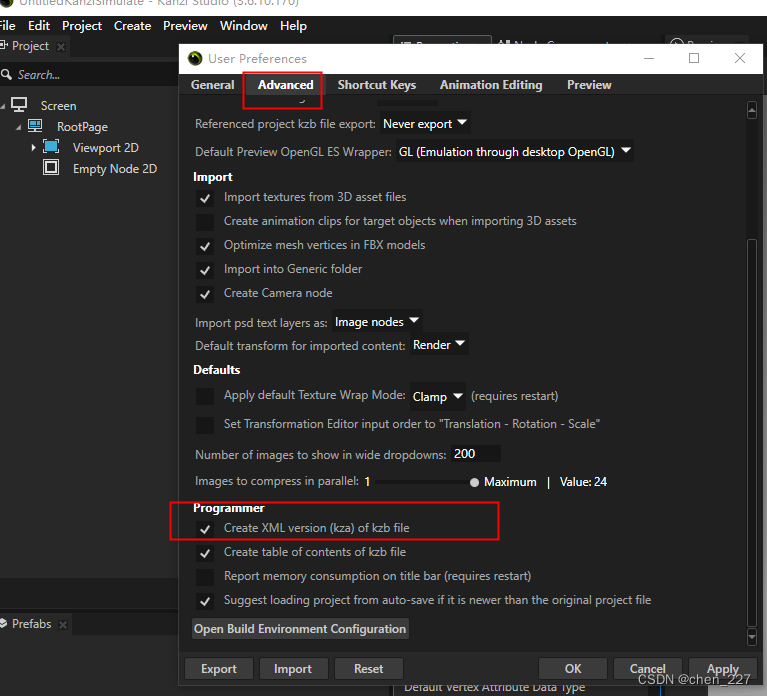Screen dimensions: 767x696
Task: Open the Help menu
Action: coord(293,25)
